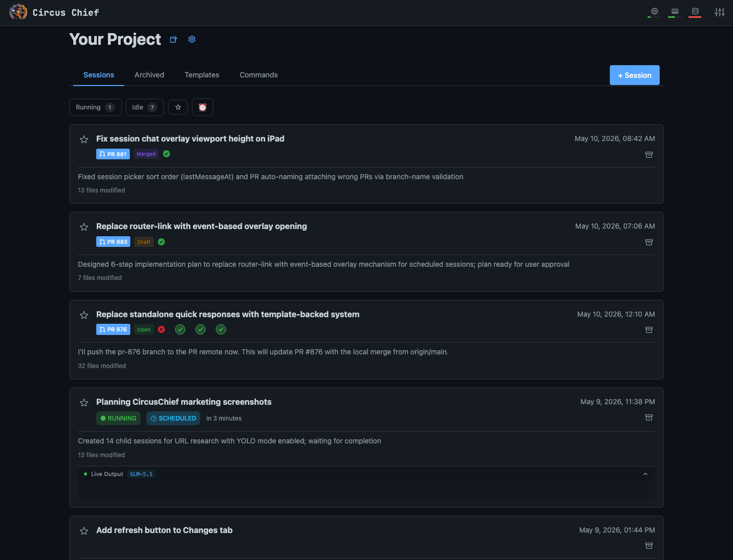This screenshot has width=733, height=560.
Task: Star the Replace standalone quick responses session
Action: click(84, 315)
